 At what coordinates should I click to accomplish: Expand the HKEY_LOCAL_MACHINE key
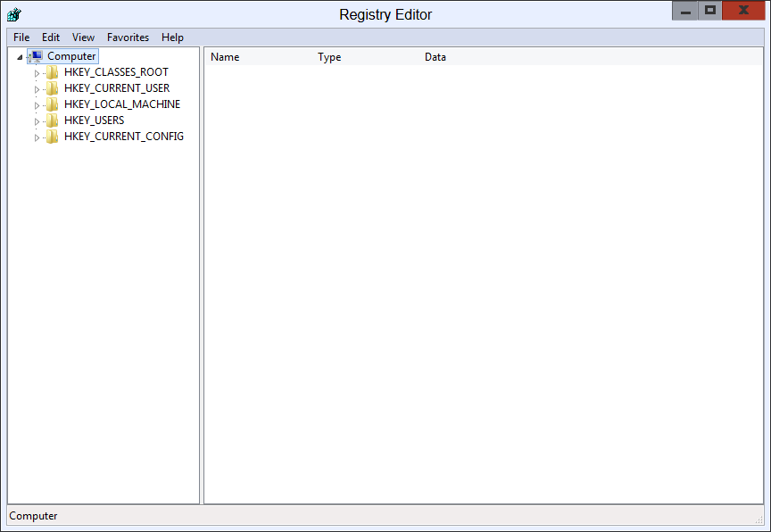pyautogui.click(x=37, y=105)
